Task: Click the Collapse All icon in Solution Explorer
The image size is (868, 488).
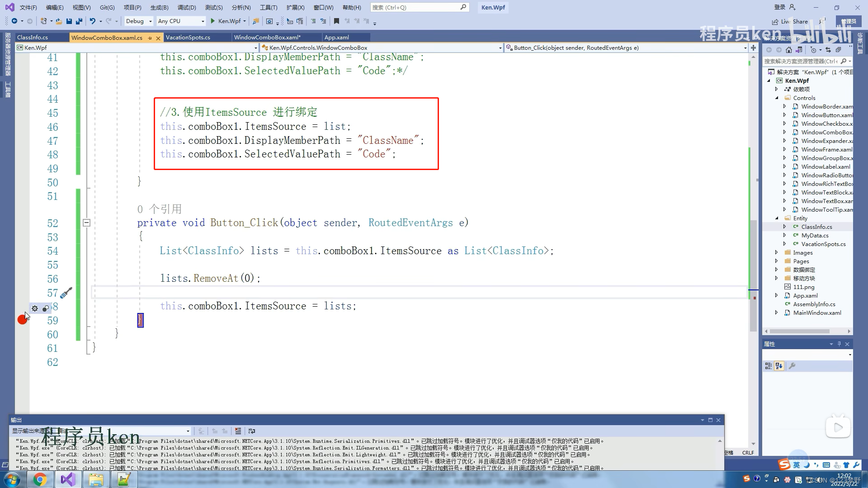Action: point(838,50)
